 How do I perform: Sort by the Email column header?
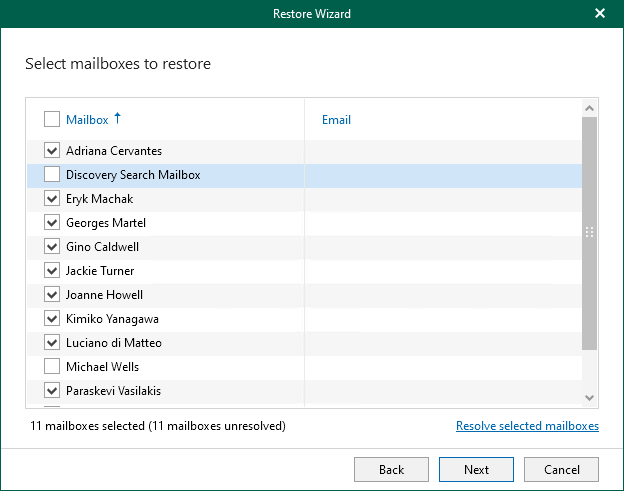click(x=336, y=120)
